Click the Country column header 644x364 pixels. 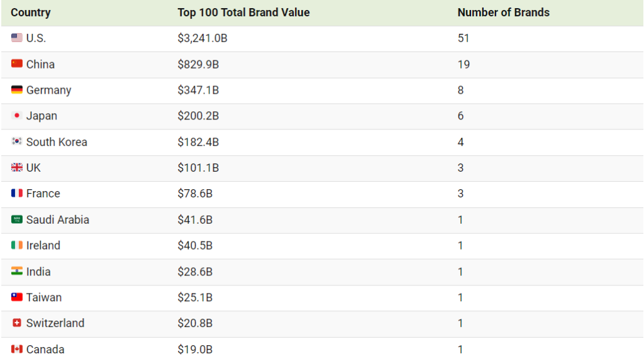point(31,13)
